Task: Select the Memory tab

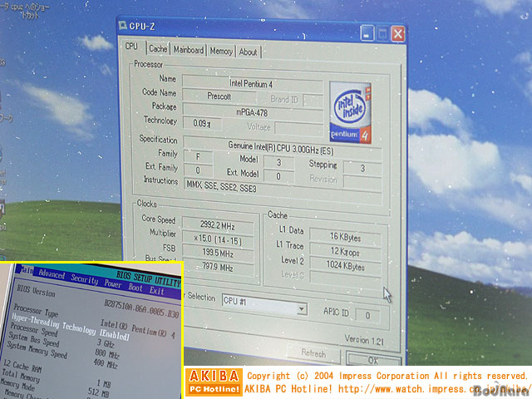Action: point(221,52)
